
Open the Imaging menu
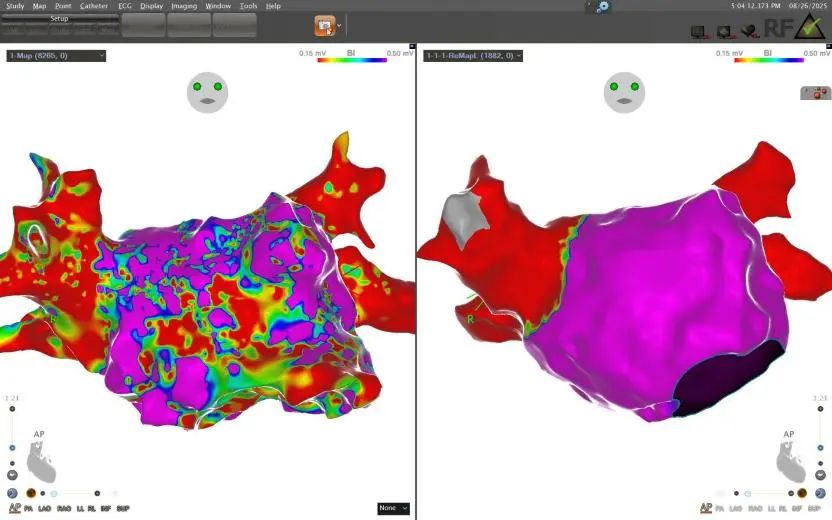pos(183,6)
